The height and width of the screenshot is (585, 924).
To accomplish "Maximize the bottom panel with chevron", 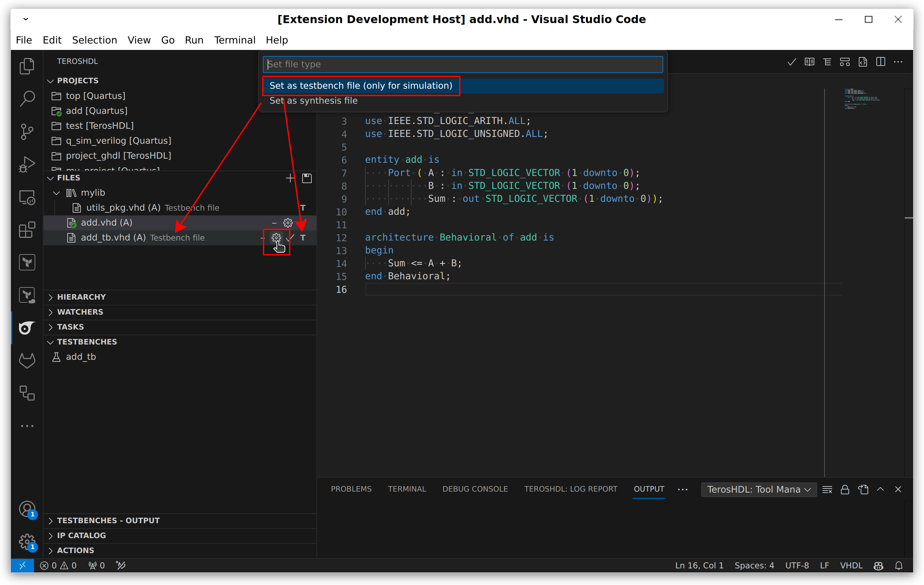I will click(881, 489).
